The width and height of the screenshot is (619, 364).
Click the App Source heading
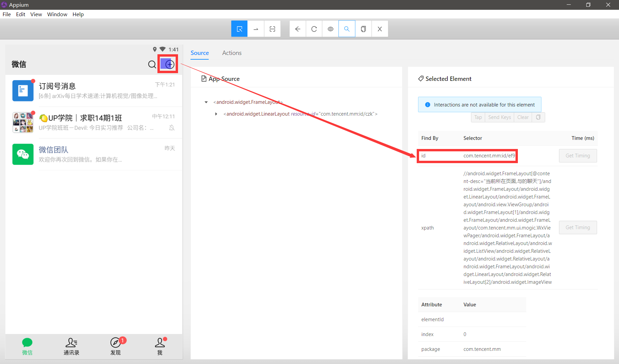pos(220,79)
